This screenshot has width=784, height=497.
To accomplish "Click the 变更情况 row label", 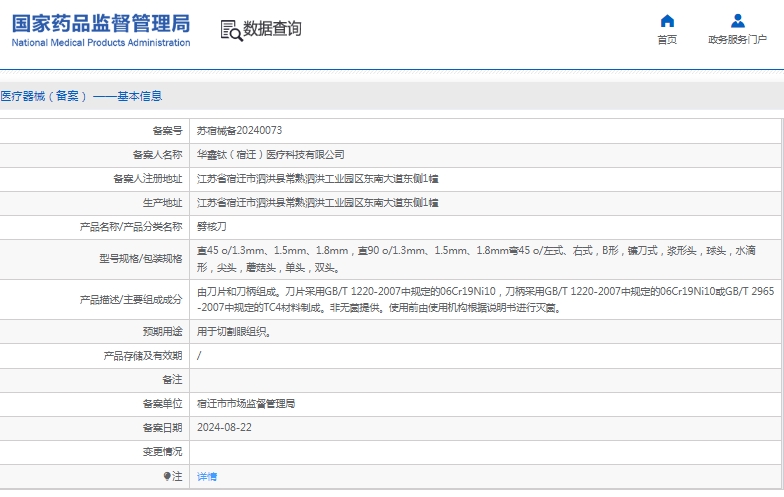I will [x=162, y=452].
